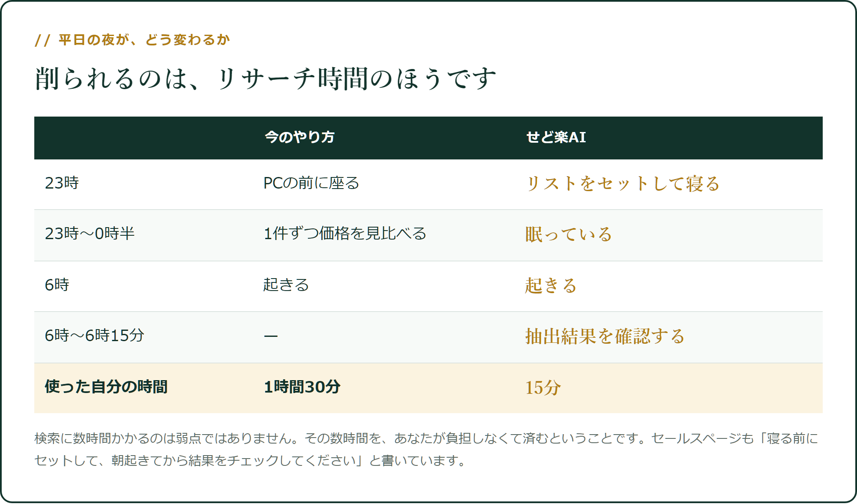Click the cell PCの前に座る
The width and height of the screenshot is (857, 504).
tap(311, 183)
